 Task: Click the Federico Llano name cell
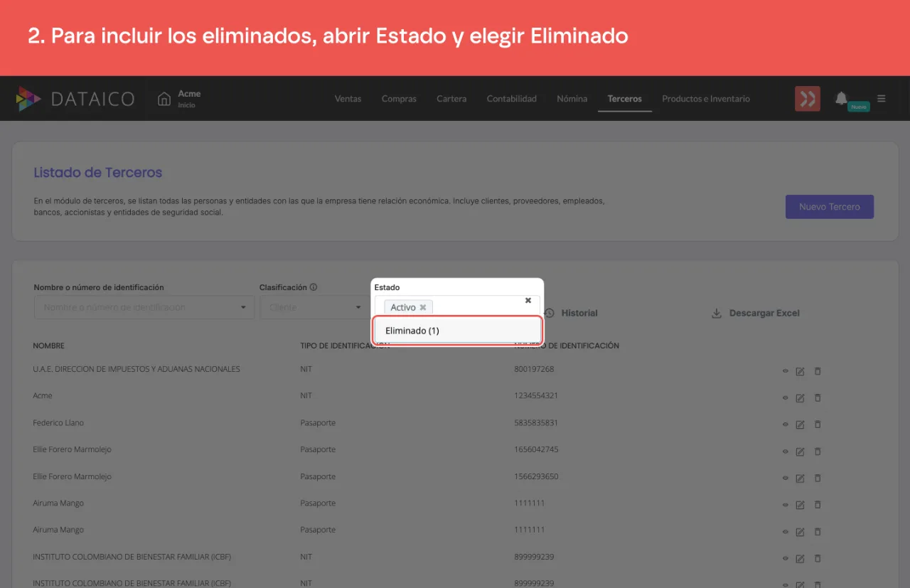coord(58,422)
